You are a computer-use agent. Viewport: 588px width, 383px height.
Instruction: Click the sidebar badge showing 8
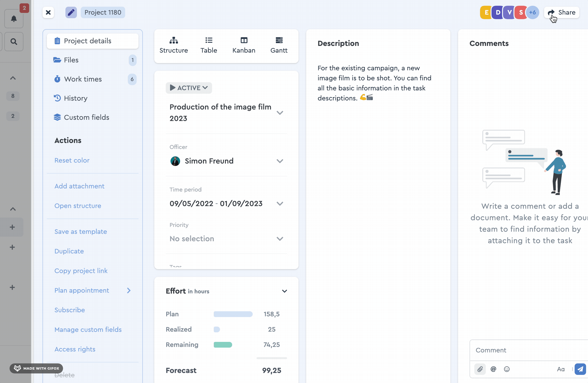click(13, 96)
